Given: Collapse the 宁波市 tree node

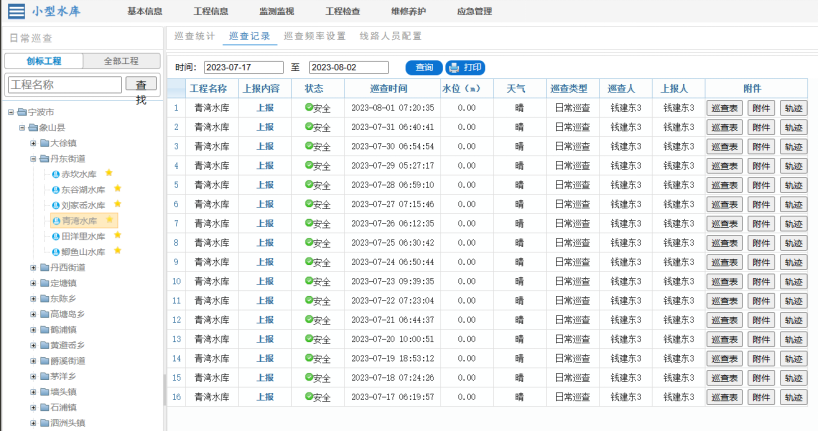Looking at the screenshot, I should click(10, 112).
